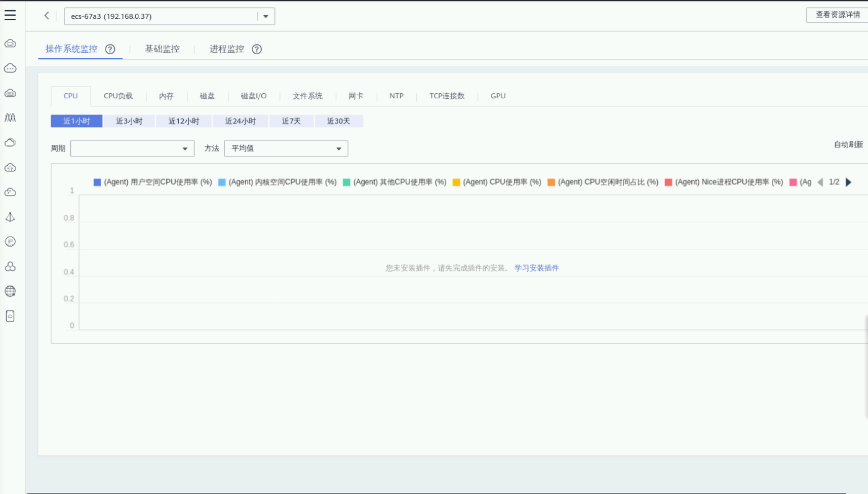Click the cloud with three dots icon

point(10,68)
